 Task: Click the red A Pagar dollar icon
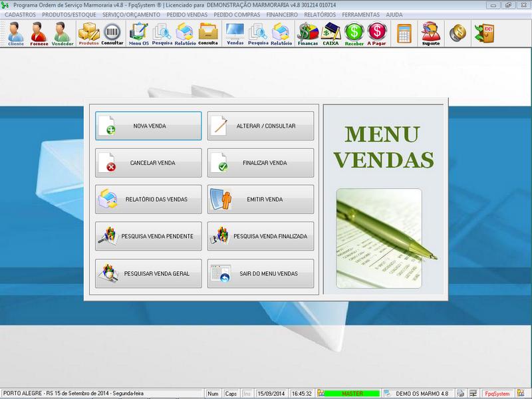pos(376,34)
